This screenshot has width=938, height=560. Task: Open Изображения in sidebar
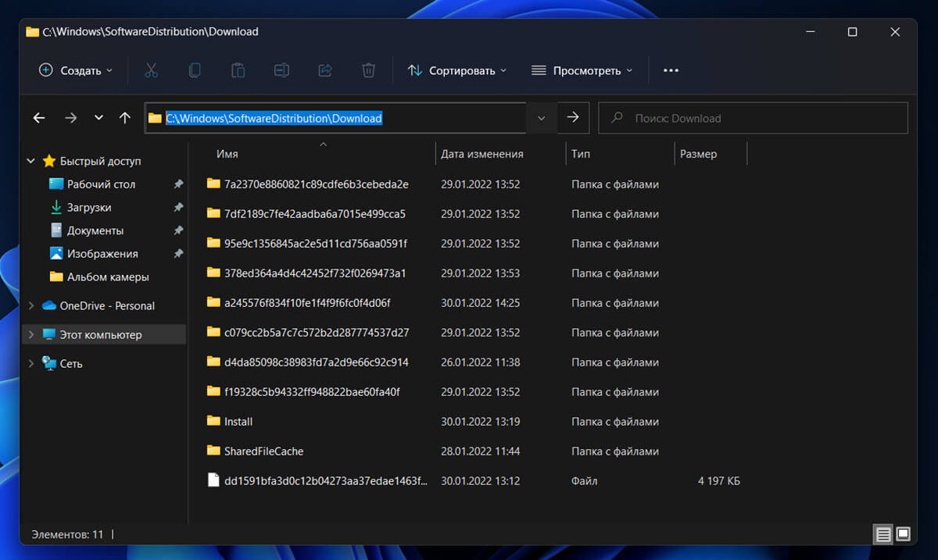click(x=102, y=254)
